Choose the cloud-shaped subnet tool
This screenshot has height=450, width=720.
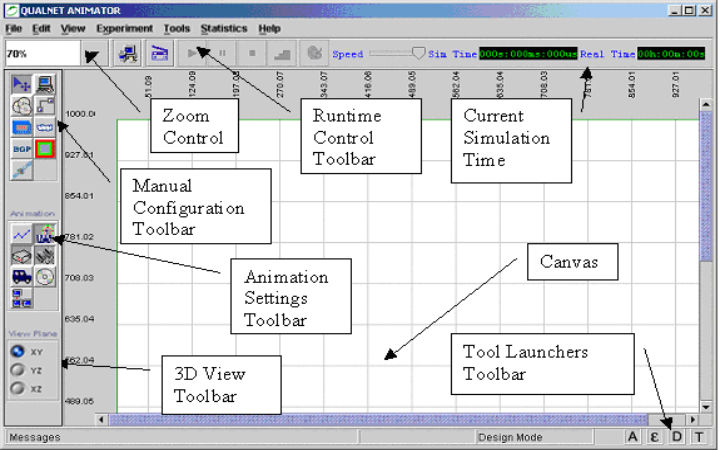point(21,106)
